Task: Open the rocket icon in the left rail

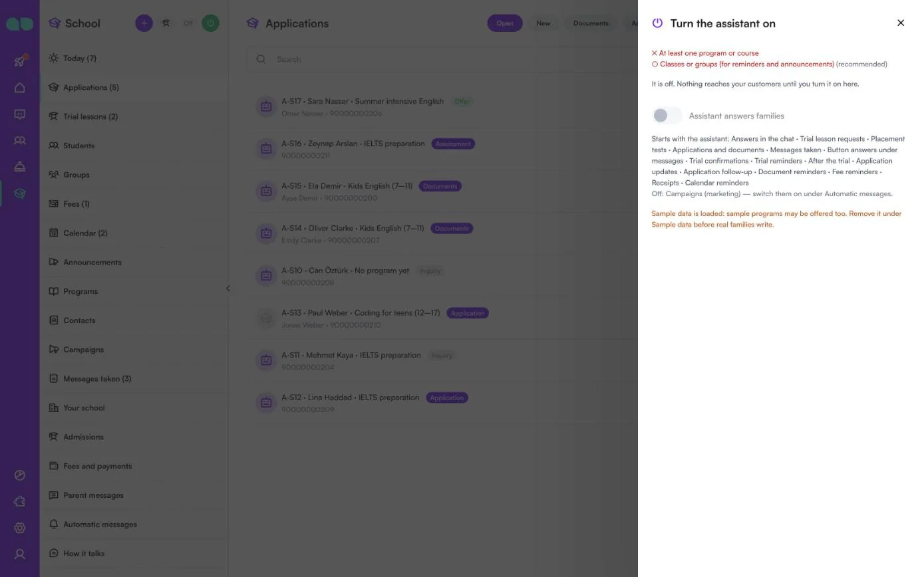Action: [x=20, y=61]
